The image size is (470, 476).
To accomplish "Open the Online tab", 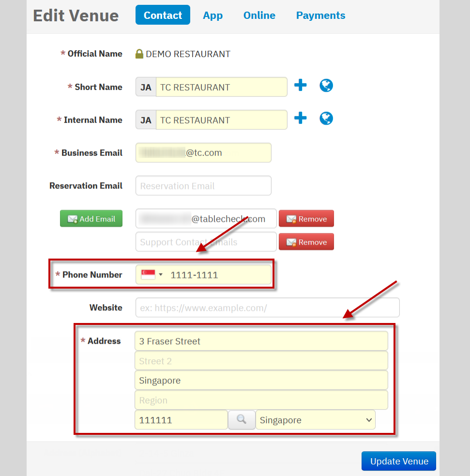I will 259,15.
